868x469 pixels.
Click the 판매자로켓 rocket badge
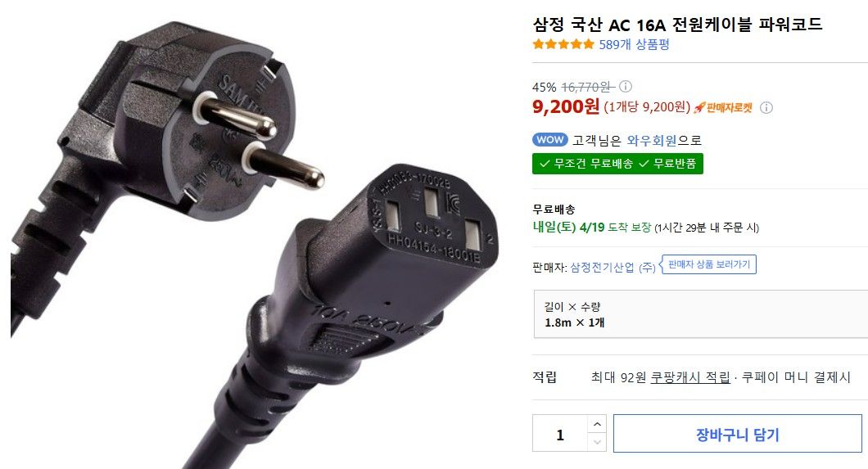724,108
